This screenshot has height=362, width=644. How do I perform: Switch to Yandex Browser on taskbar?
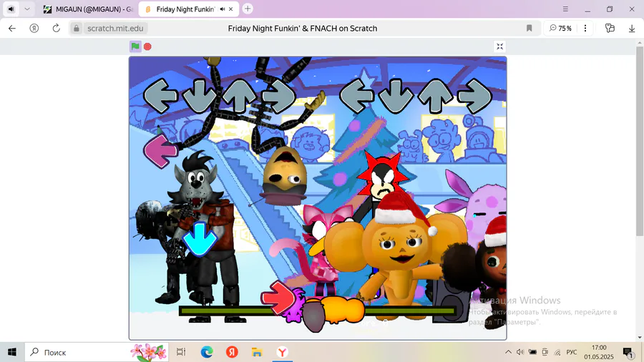(282, 352)
